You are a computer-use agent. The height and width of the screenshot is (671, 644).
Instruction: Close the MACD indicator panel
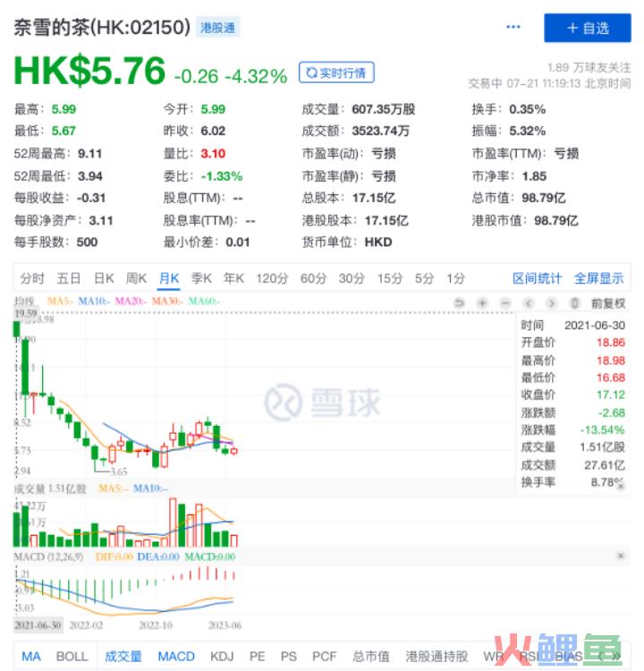coord(621,556)
